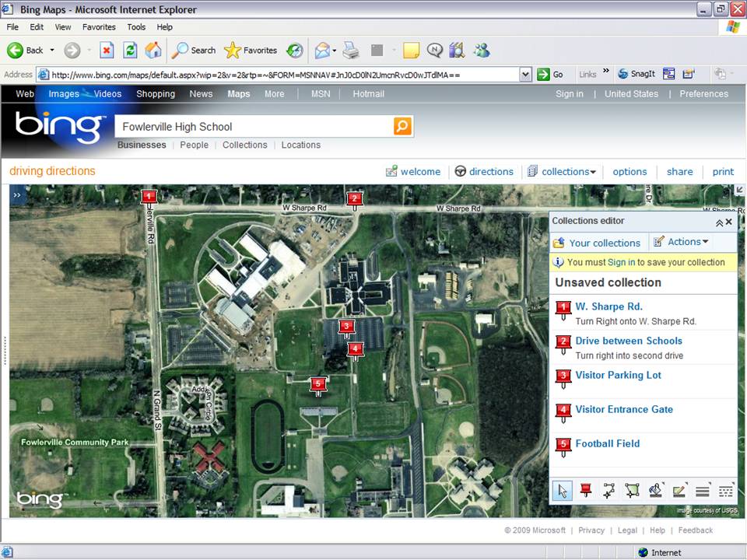Open the Tools menu
Image resolution: width=747 pixels, height=560 pixels.
click(136, 27)
